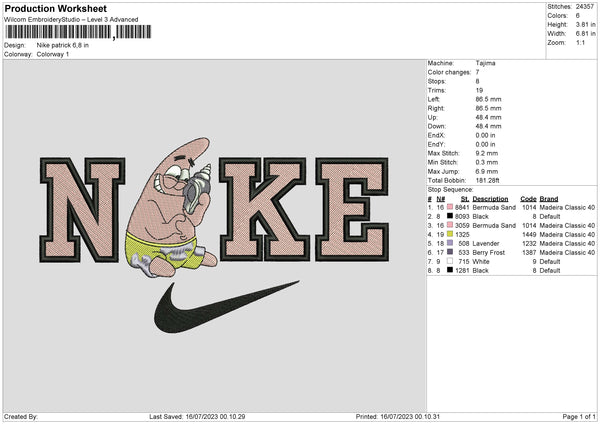Select the Max Stitch value 9.2 mm
The width and height of the screenshot is (600, 424).
tap(487, 153)
